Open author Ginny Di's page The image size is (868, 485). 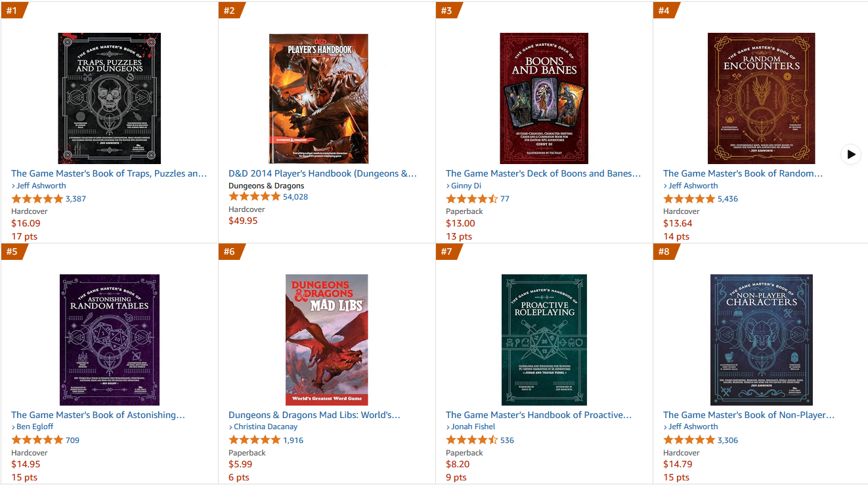tap(466, 186)
